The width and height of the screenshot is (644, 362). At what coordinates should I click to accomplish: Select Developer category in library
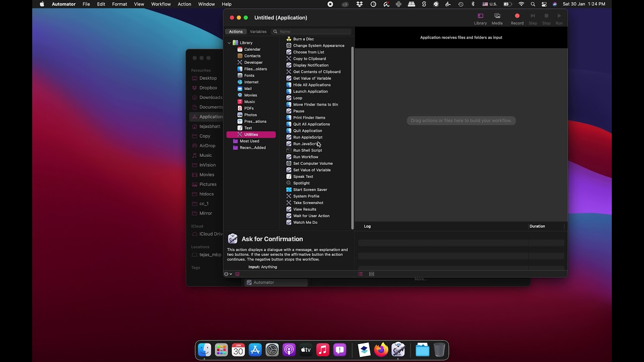pyautogui.click(x=253, y=62)
